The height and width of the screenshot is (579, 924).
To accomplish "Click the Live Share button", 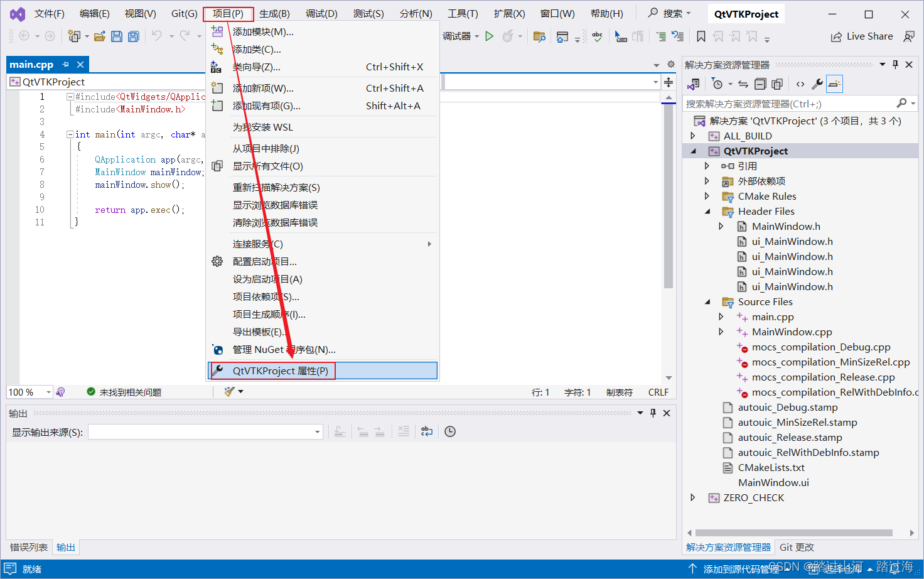I will pyautogui.click(x=862, y=36).
